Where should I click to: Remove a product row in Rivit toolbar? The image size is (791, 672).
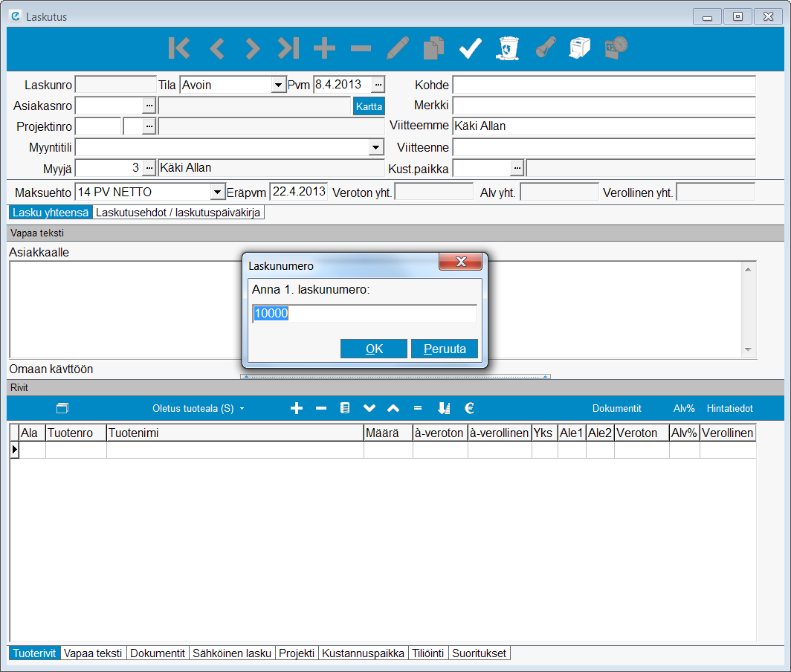pos(321,408)
